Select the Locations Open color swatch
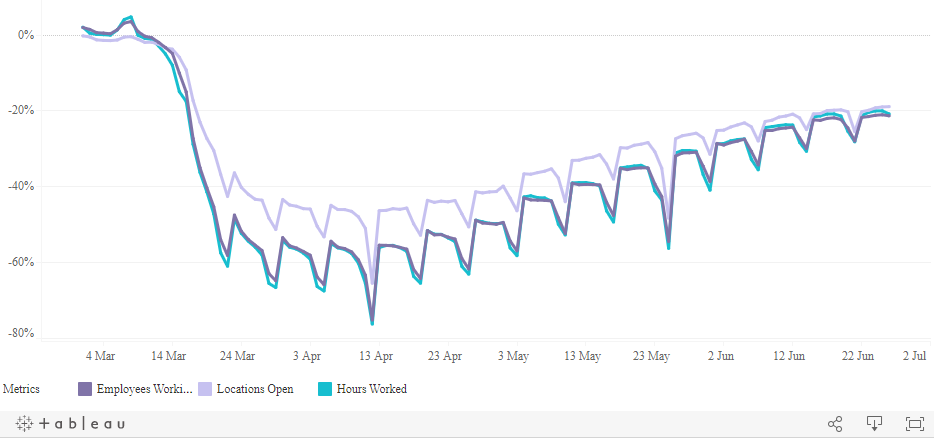This screenshot has height=443, width=934. pyautogui.click(x=205, y=389)
